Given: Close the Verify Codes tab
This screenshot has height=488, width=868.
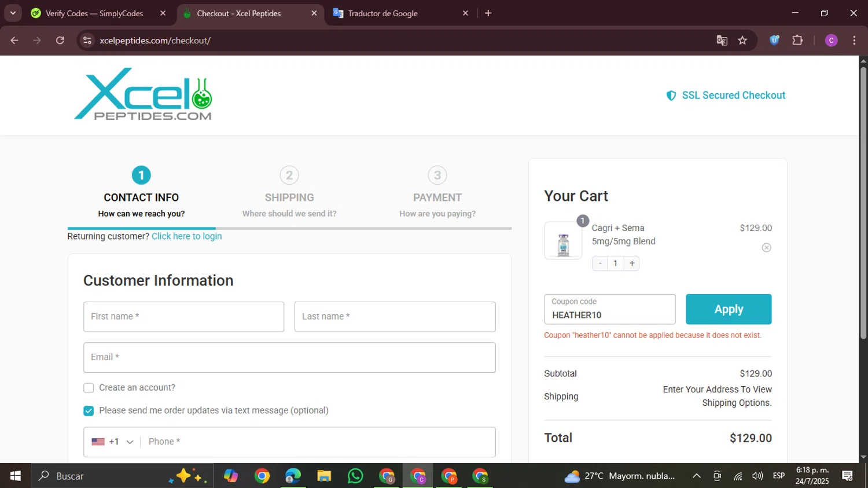Looking at the screenshot, I should pyautogui.click(x=163, y=13).
